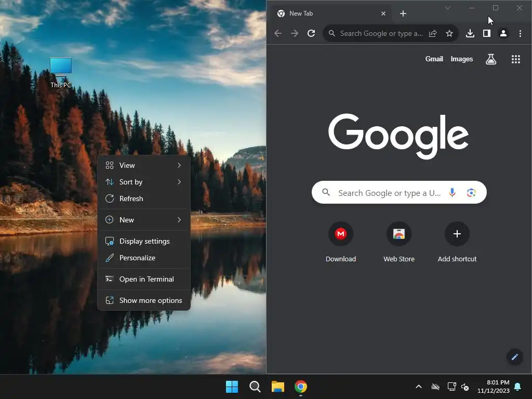This screenshot has height=399, width=532.
Task: Choose Personalize in the context menu
Action: point(144,258)
